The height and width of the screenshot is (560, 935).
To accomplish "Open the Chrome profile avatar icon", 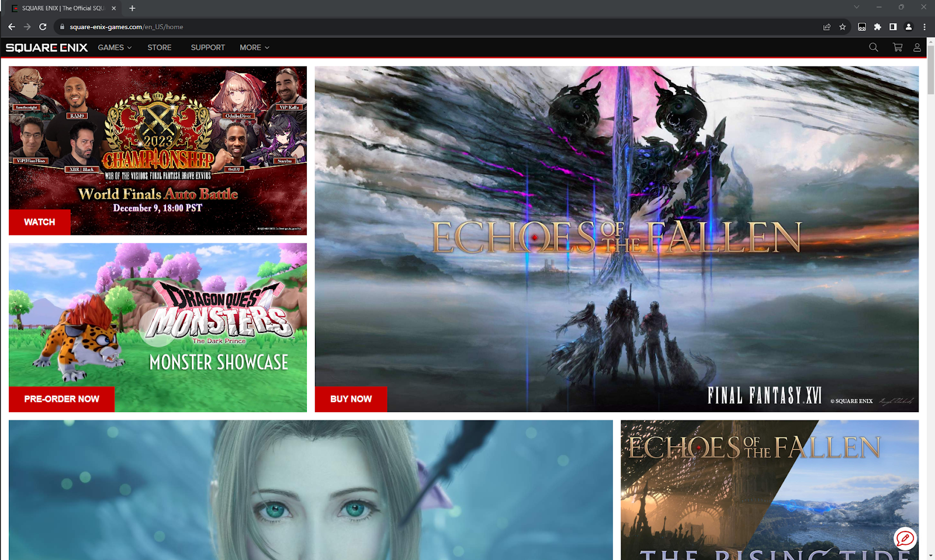I will pyautogui.click(x=909, y=27).
